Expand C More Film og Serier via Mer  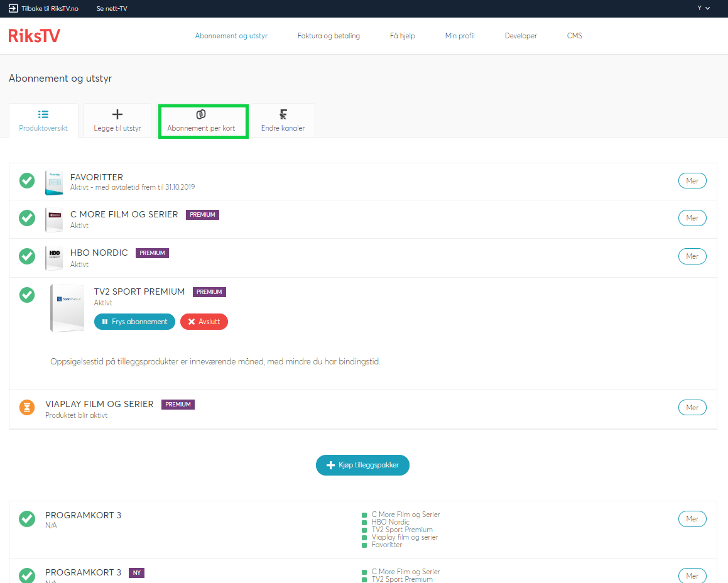(692, 218)
